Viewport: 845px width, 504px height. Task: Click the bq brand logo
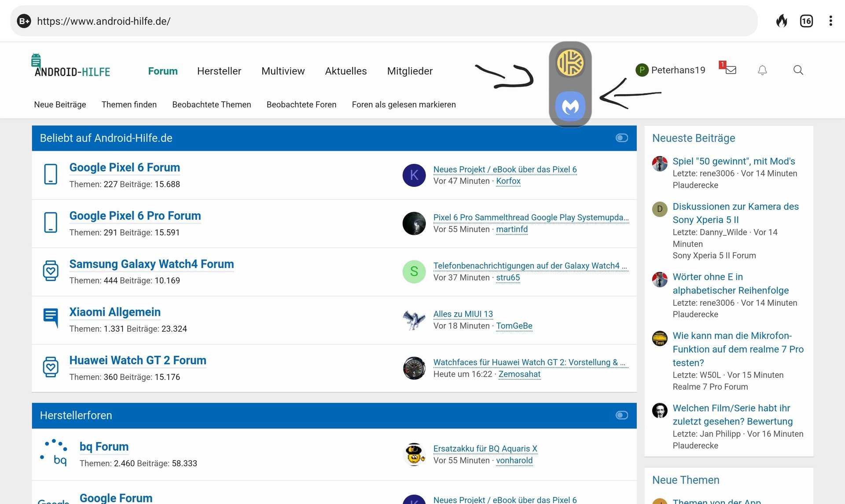(x=54, y=453)
